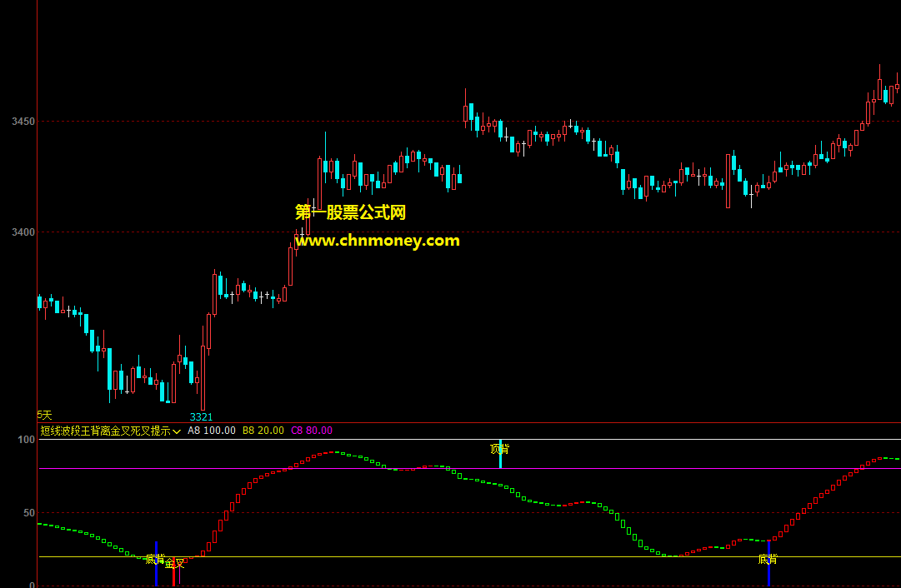Click the 100 level on indicator axis
The image size is (901, 588).
point(27,439)
